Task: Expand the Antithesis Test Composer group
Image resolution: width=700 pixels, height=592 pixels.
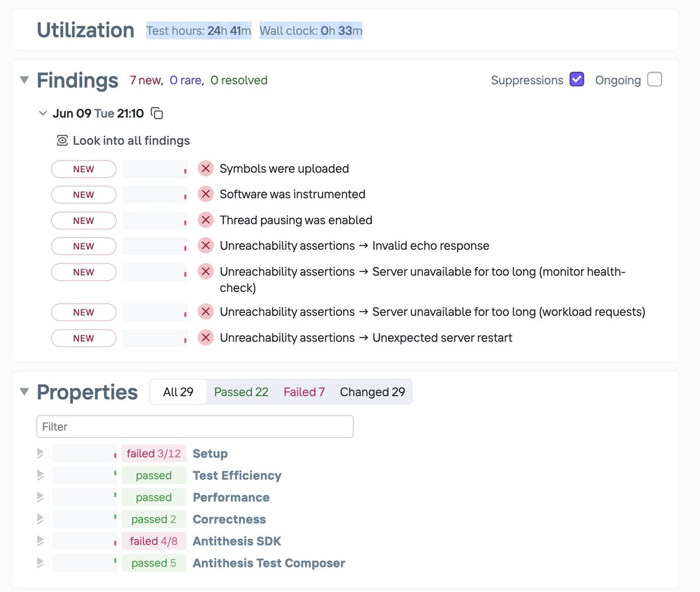Action: 40,563
